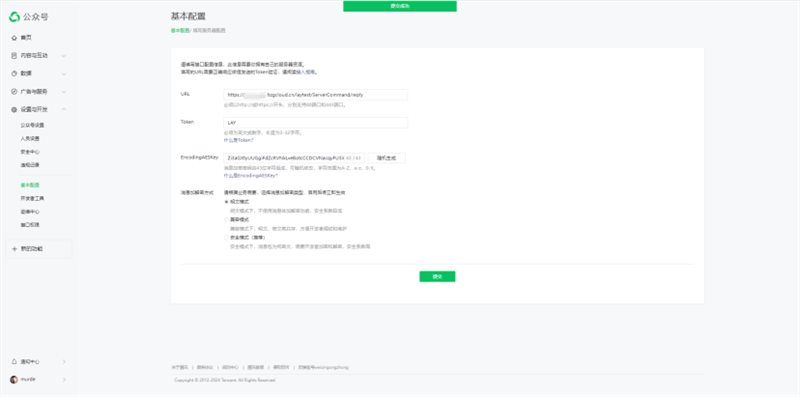800x397 pixels.
Task: Open 首页 via its home icon
Action: (x=14, y=38)
